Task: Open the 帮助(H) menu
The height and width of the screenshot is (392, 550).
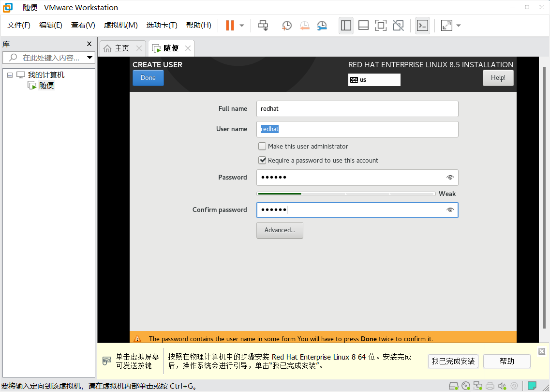Action: click(198, 25)
